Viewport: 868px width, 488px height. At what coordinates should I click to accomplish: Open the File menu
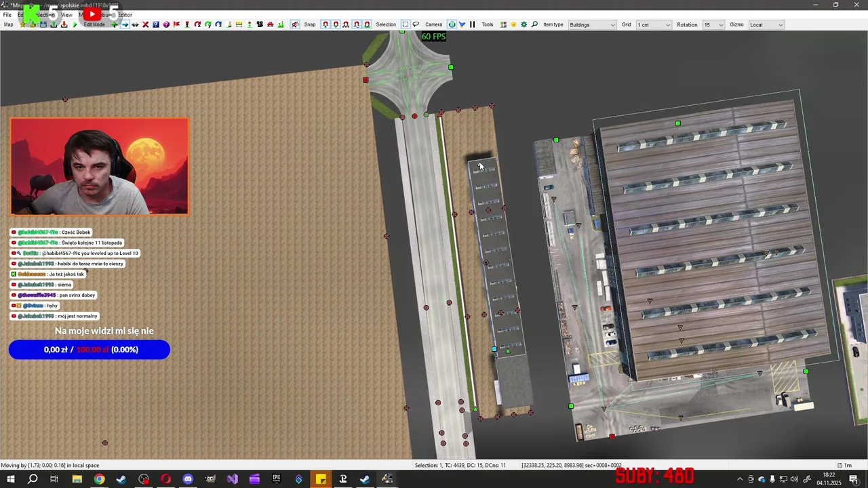tap(7, 14)
